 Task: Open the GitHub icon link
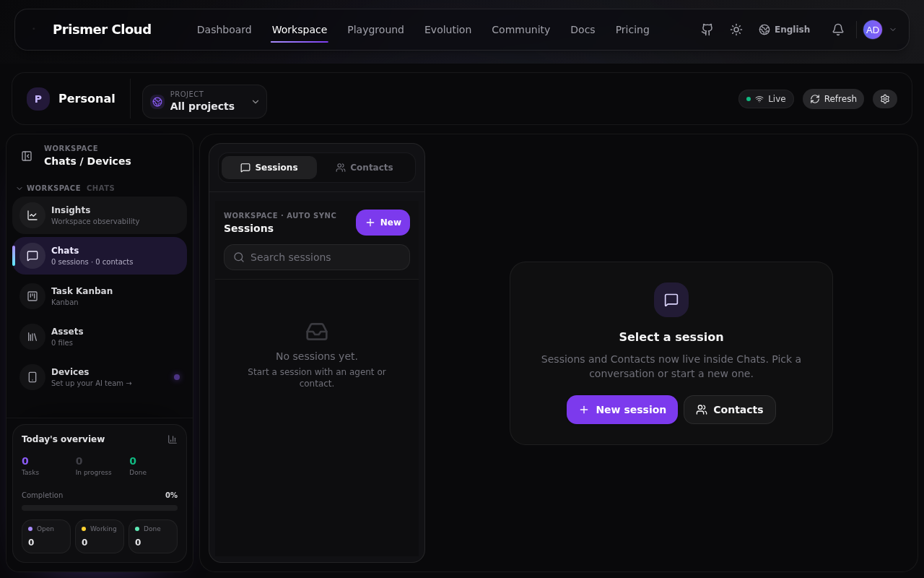707,30
